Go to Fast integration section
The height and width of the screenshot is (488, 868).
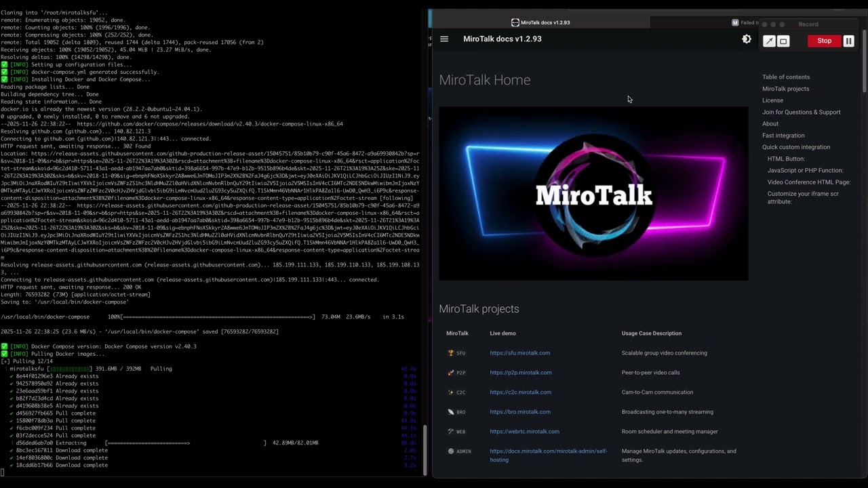point(783,136)
